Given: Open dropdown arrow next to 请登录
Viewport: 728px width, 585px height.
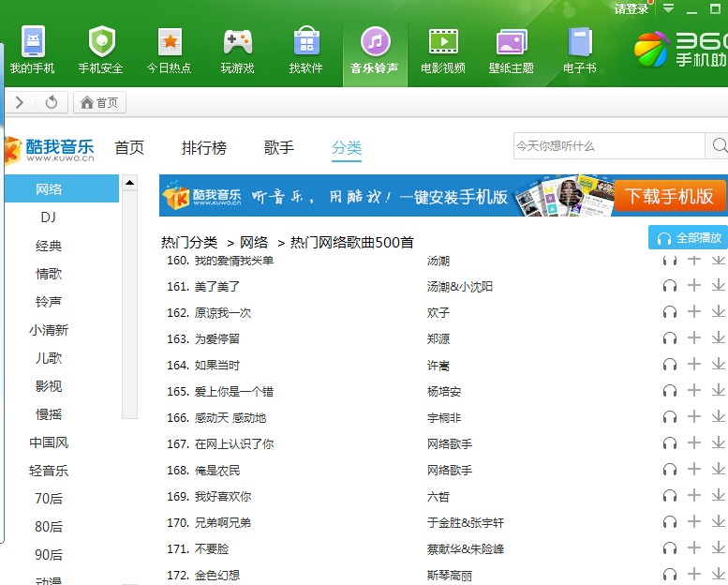Looking at the screenshot, I should coord(668,8).
